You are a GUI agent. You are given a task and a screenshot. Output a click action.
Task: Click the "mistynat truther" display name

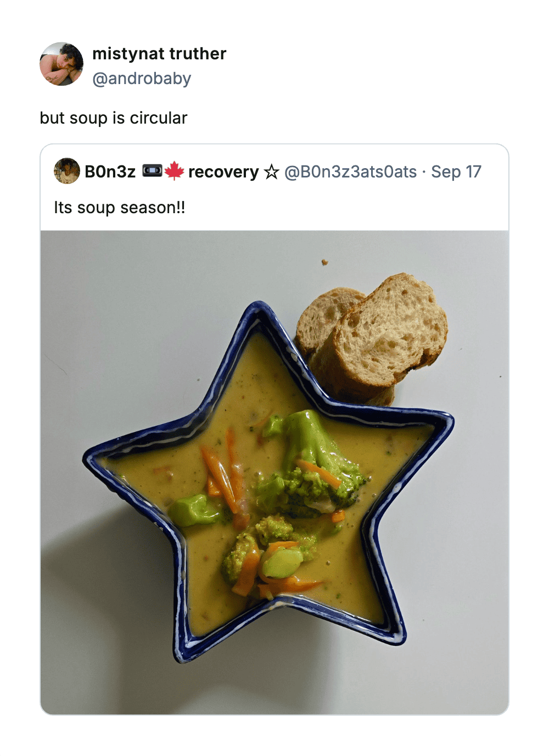coord(159,54)
